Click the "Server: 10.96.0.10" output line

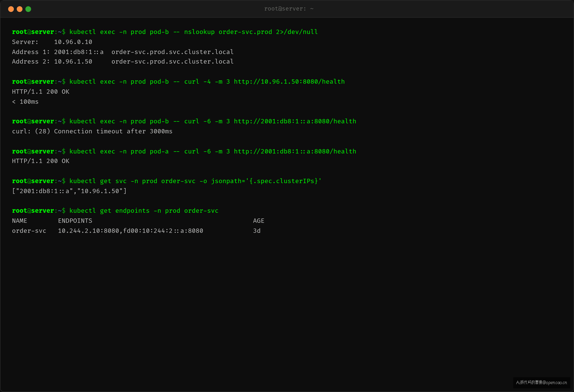tap(52, 42)
